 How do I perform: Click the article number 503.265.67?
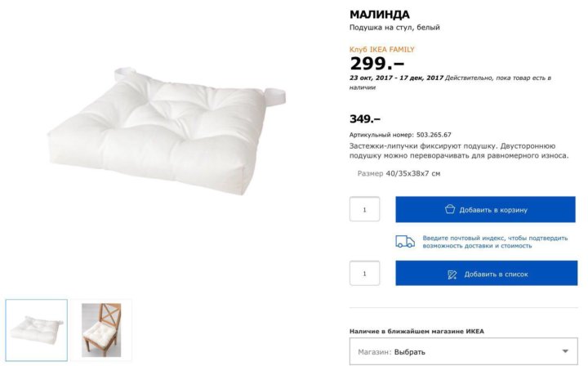pyautogui.click(x=434, y=135)
